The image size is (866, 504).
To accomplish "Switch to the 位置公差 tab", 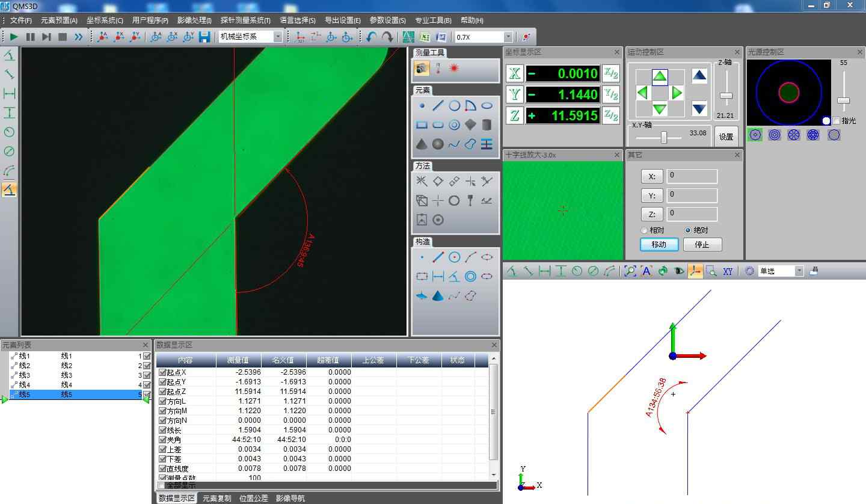I will [253, 498].
